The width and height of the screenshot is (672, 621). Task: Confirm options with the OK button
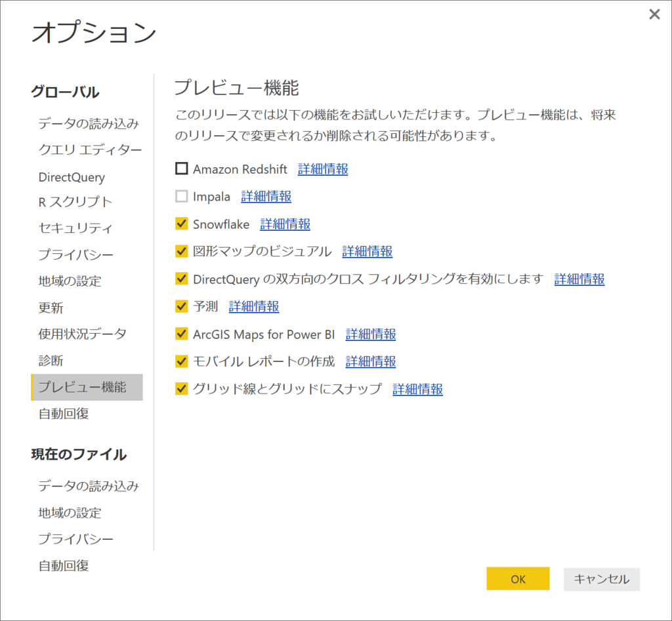(518, 578)
